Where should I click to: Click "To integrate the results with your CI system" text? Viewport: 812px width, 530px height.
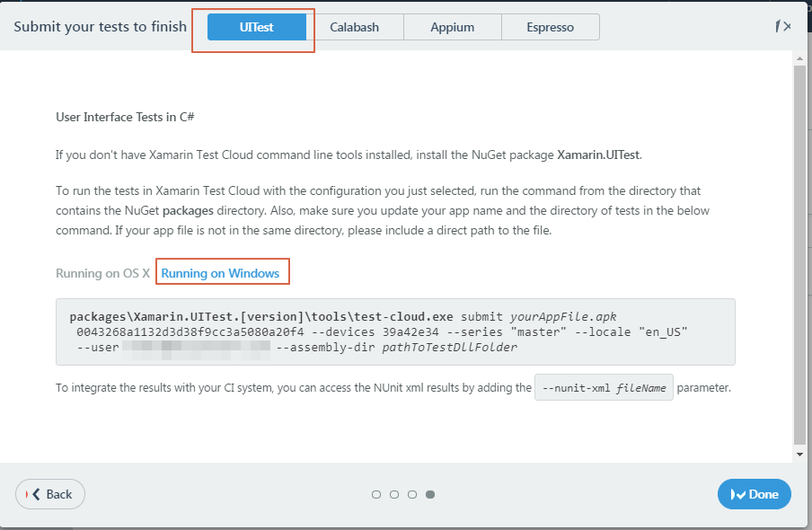coord(164,387)
